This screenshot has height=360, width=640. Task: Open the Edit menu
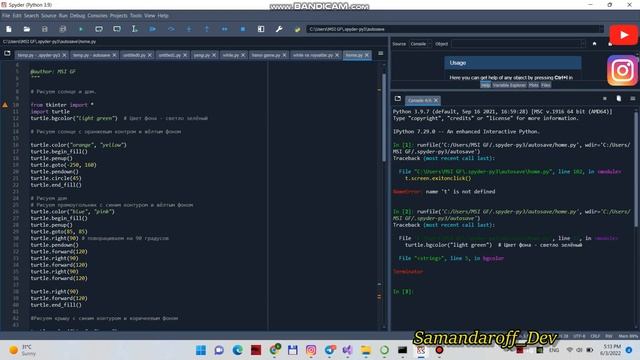pos(17,16)
